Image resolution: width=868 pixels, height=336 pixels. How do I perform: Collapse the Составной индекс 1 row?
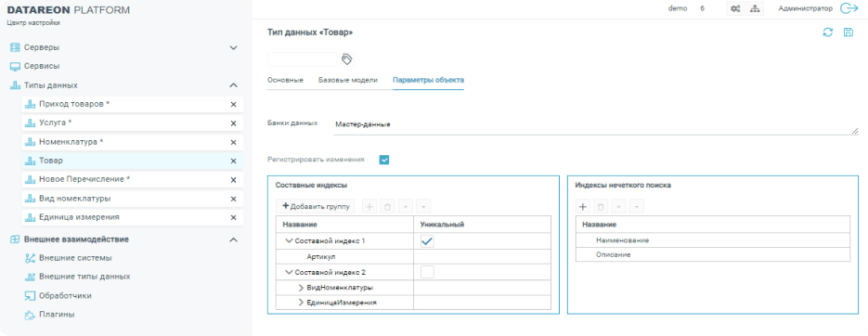289,241
